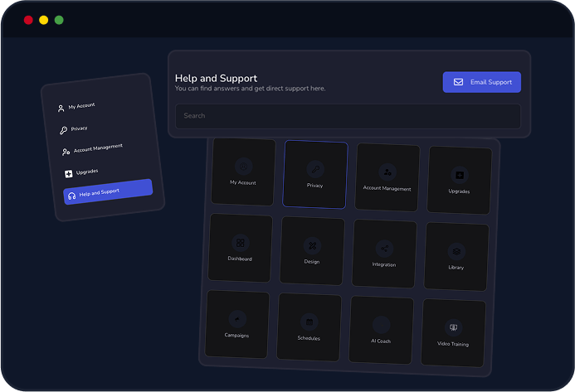
Task: Click the My Account person icon in sidebar
Action: point(61,109)
